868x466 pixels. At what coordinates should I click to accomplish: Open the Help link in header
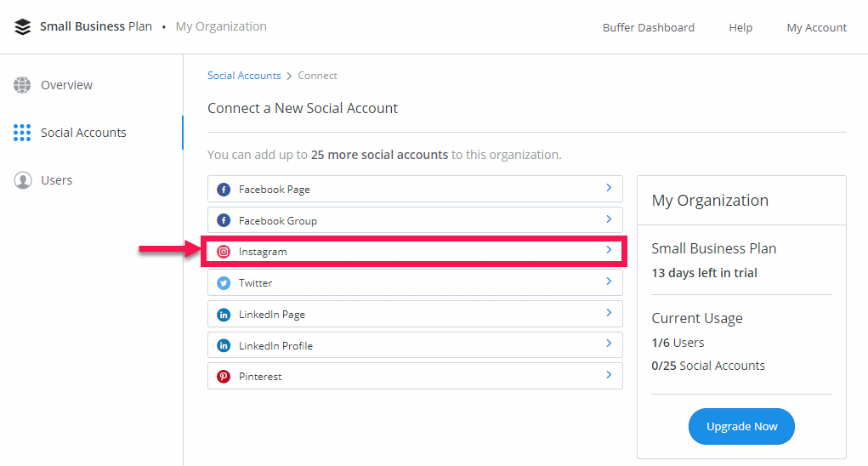[740, 27]
